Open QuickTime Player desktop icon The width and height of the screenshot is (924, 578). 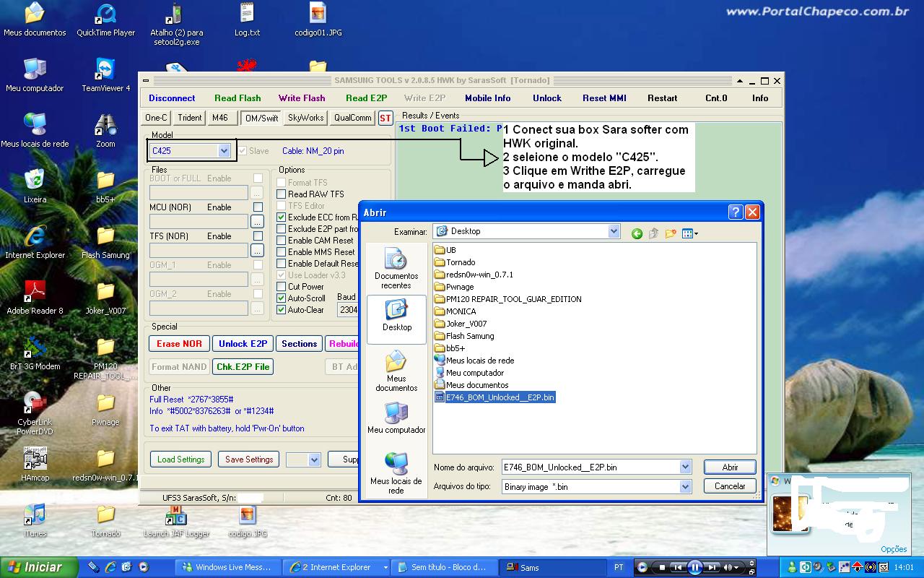coord(106,20)
